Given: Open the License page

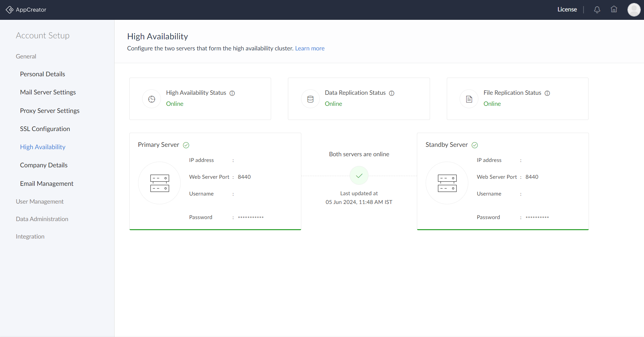Looking at the screenshot, I should [567, 9].
